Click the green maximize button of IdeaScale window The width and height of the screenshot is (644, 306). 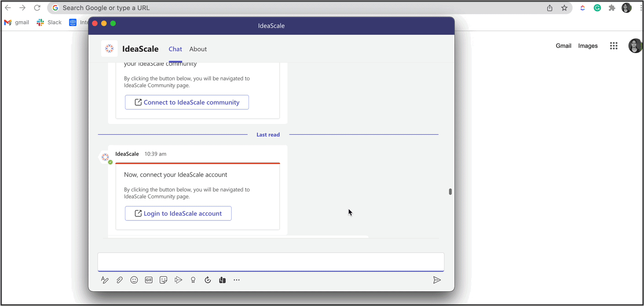point(113,23)
